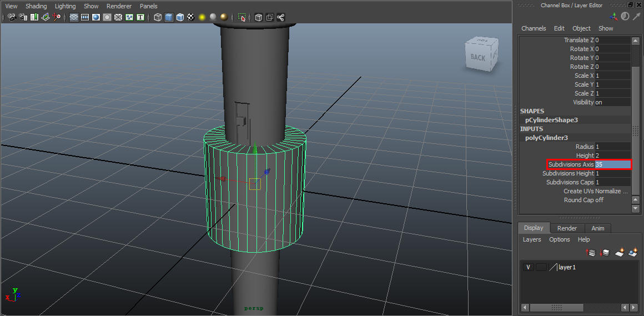
Task: Toggle the Safe Action icon
Action: tap(129, 17)
